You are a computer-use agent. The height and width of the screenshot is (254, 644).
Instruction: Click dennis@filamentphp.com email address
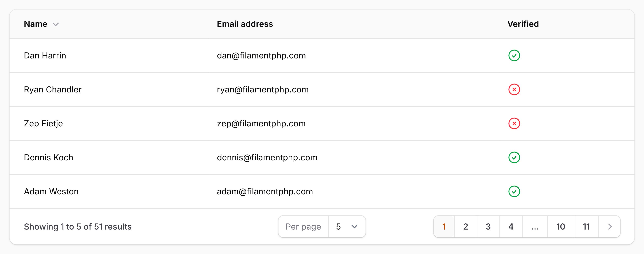(267, 157)
